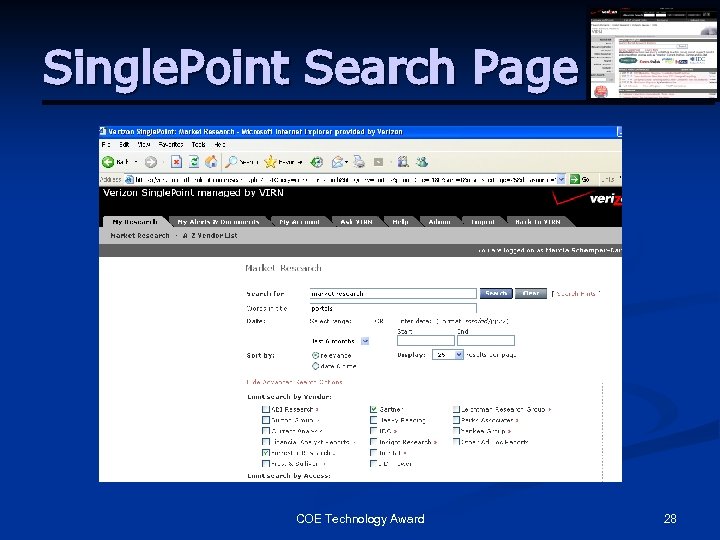This screenshot has width=720, height=540.
Task: Click the blue Search button
Action: 496,293
